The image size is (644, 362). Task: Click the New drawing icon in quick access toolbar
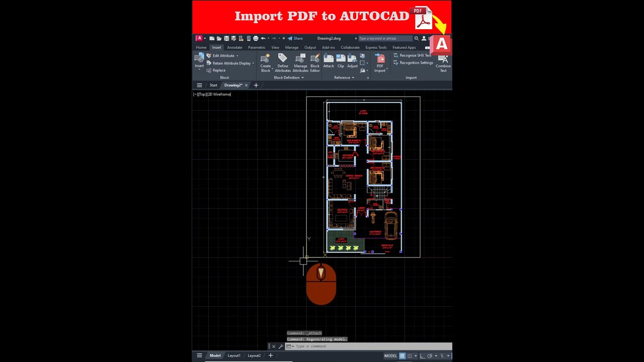point(212,38)
